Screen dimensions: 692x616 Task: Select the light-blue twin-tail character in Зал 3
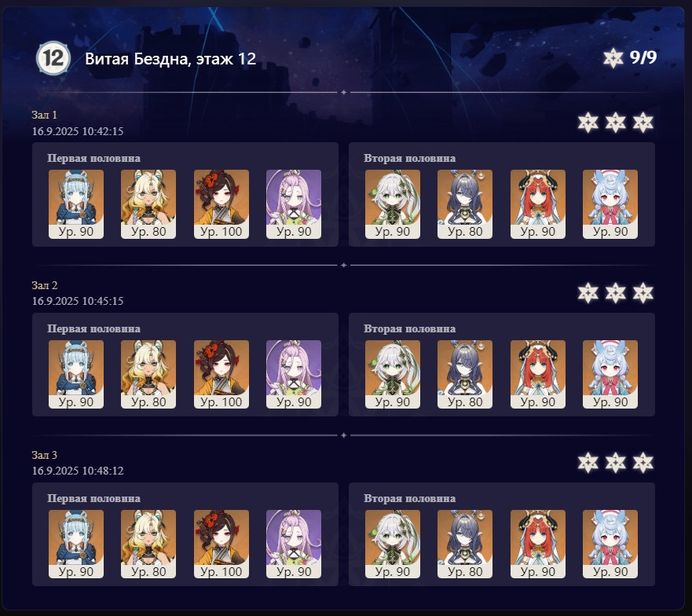610,544
